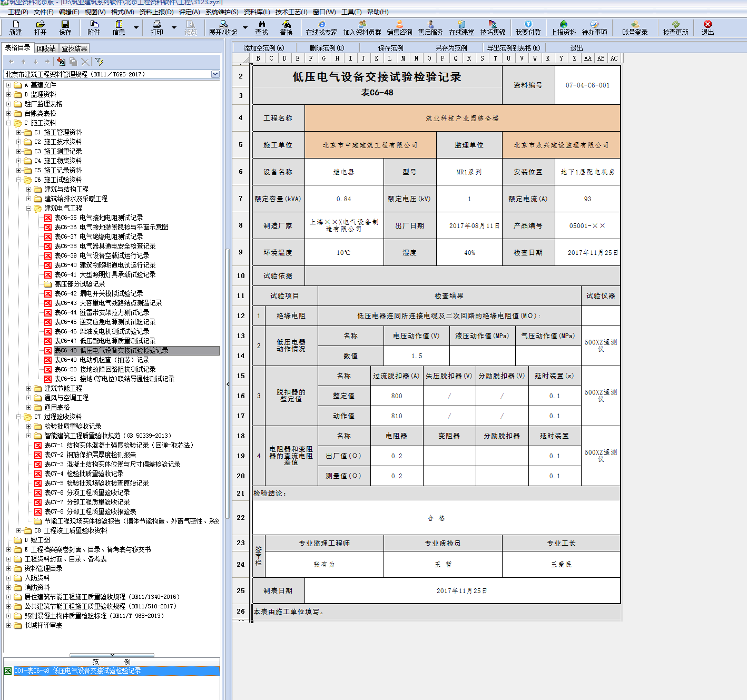Click column header B in the sheet

258,58
